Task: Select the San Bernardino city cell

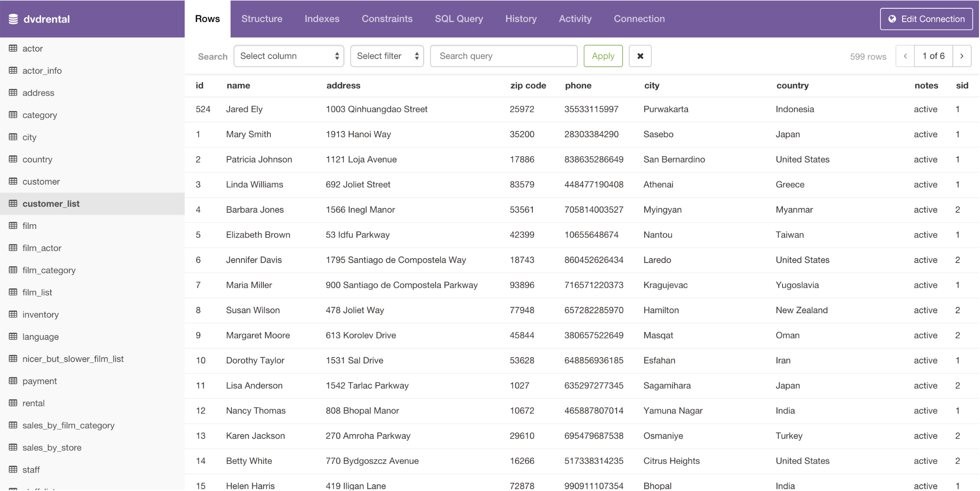Action: 674,159
